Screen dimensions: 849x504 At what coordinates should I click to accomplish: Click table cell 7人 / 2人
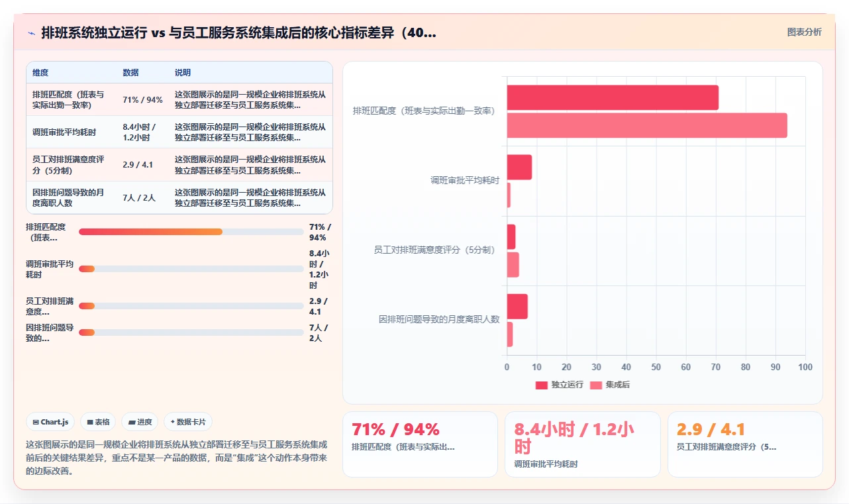(139, 197)
